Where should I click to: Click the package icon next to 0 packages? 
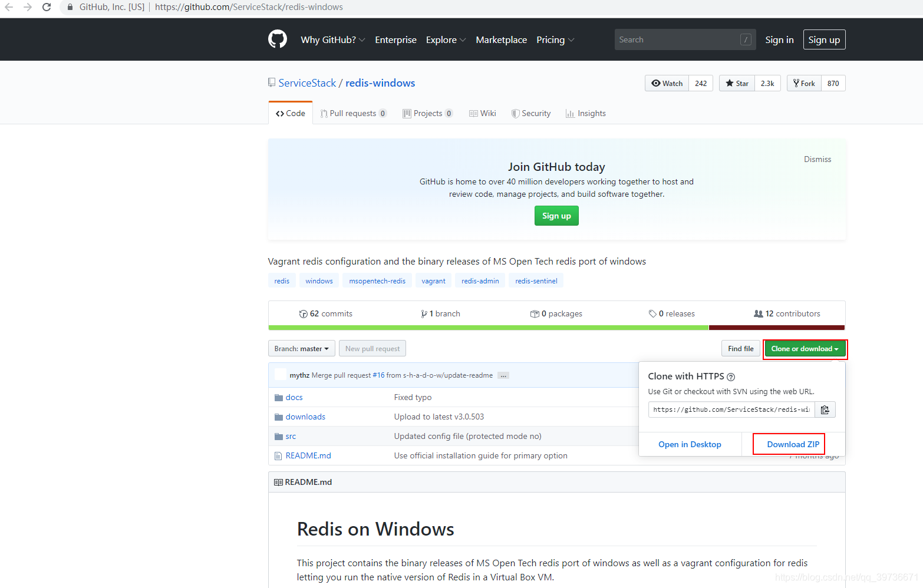click(x=536, y=313)
